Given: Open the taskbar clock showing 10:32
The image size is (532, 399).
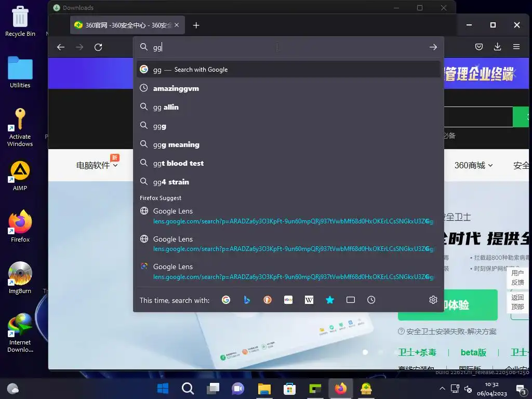Looking at the screenshot, I should (491, 389).
